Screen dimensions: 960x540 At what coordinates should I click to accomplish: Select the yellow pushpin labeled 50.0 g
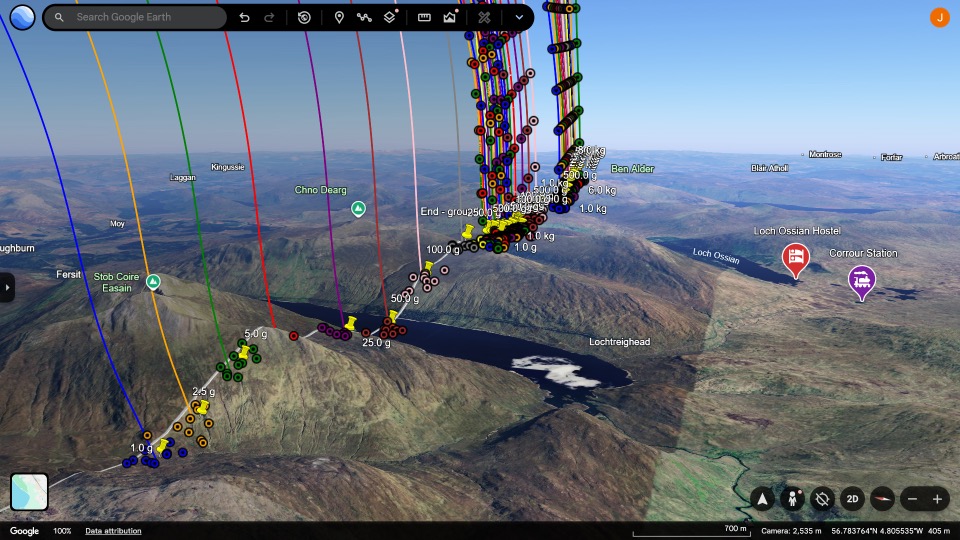[x=392, y=315]
